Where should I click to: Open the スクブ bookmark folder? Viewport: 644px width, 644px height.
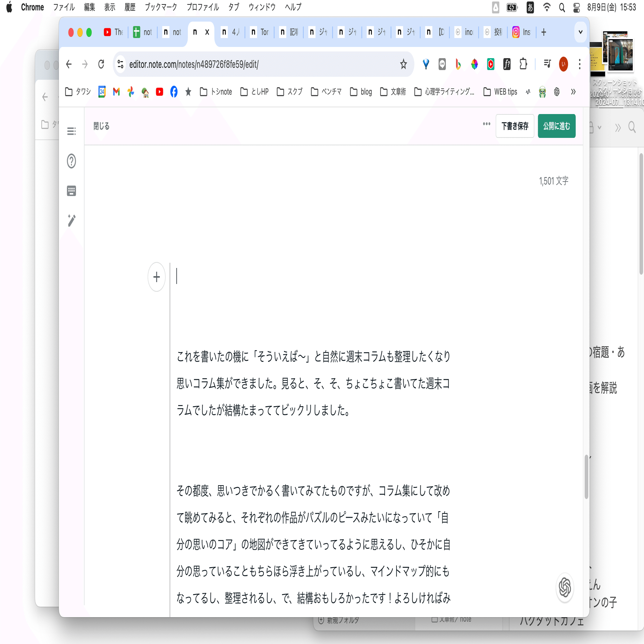pyautogui.click(x=290, y=92)
